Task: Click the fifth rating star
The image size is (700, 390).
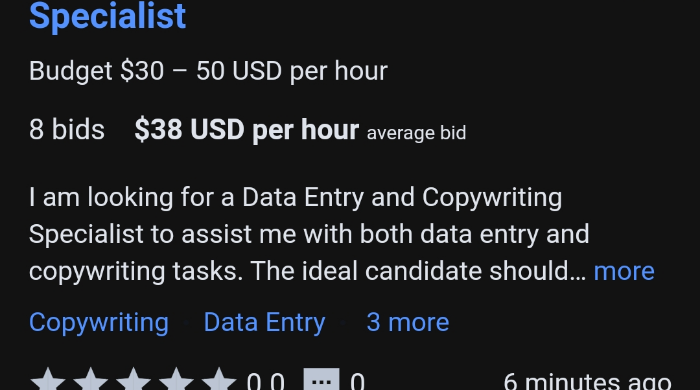Action: [x=219, y=380]
